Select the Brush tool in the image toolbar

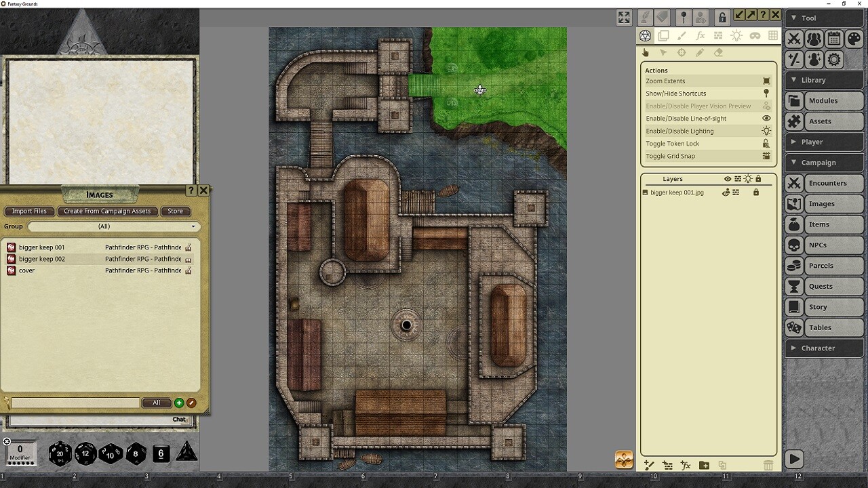pyautogui.click(x=681, y=36)
